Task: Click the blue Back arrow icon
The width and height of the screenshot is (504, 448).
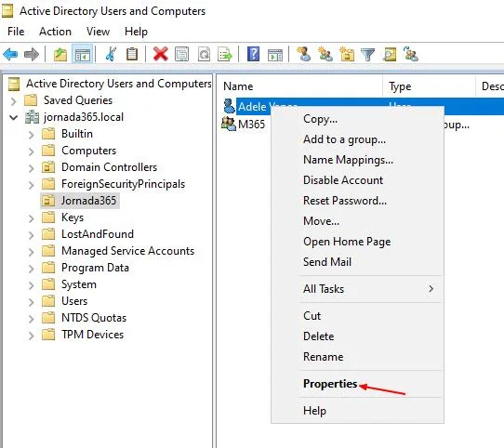Action: (10, 54)
